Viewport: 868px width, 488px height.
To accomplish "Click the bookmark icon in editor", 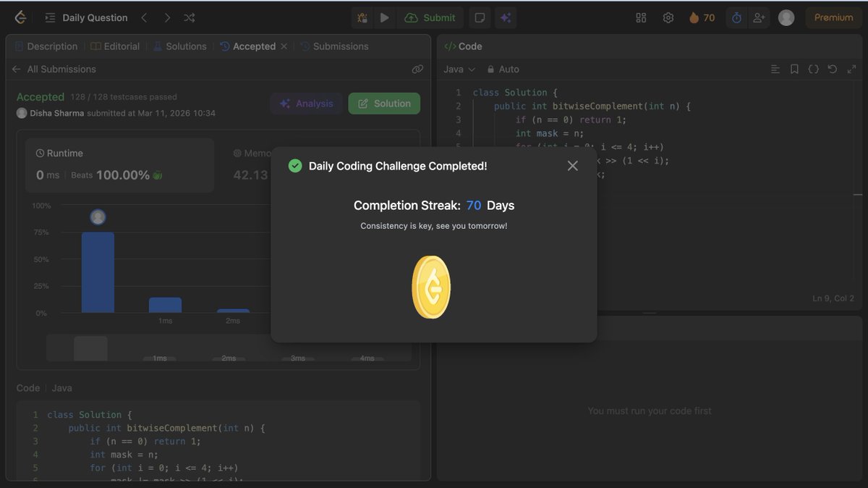I will click(794, 70).
